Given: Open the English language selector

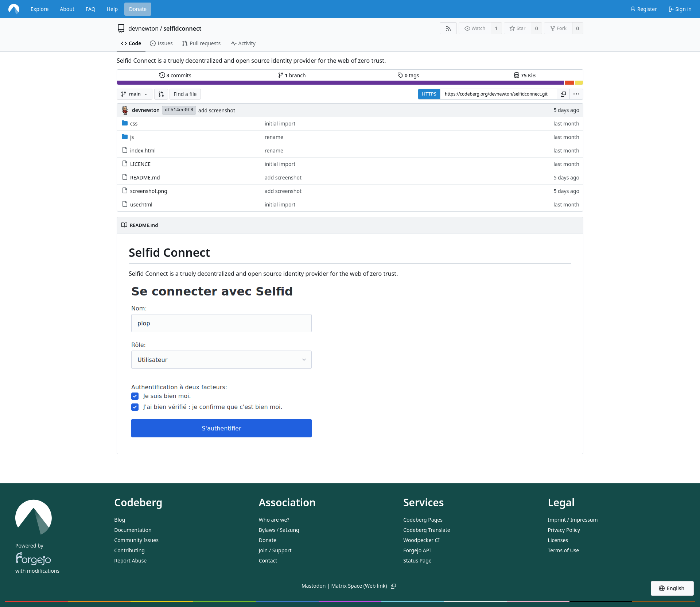Looking at the screenshot, I should (x=672, y=588).
